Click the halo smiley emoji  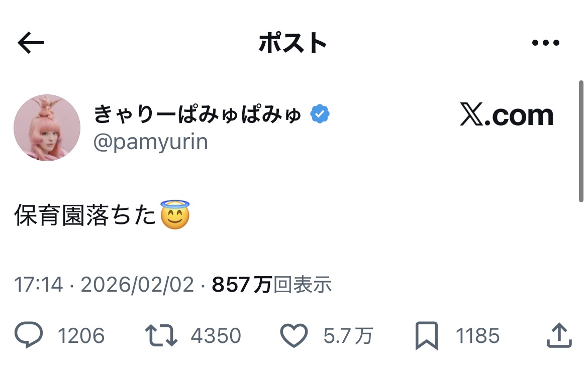point(175,215)
